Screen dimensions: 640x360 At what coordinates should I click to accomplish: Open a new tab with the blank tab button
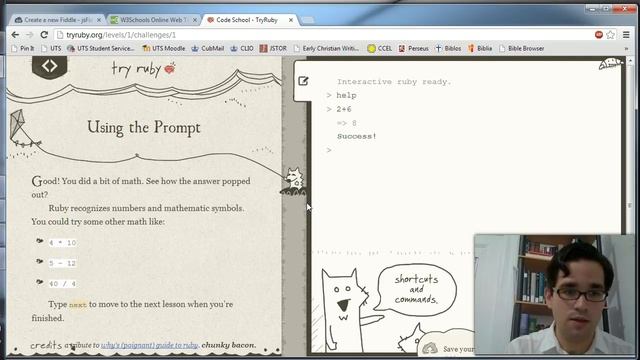308,20
